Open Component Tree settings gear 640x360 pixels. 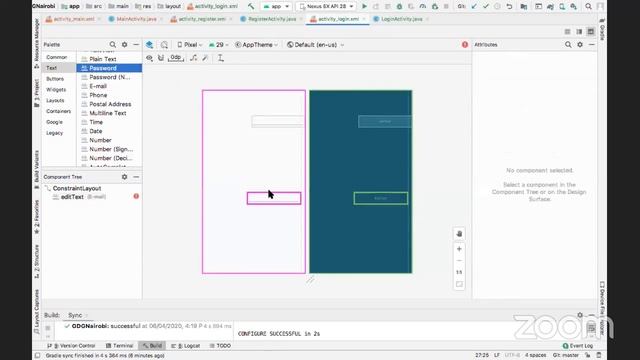[124, 177]
